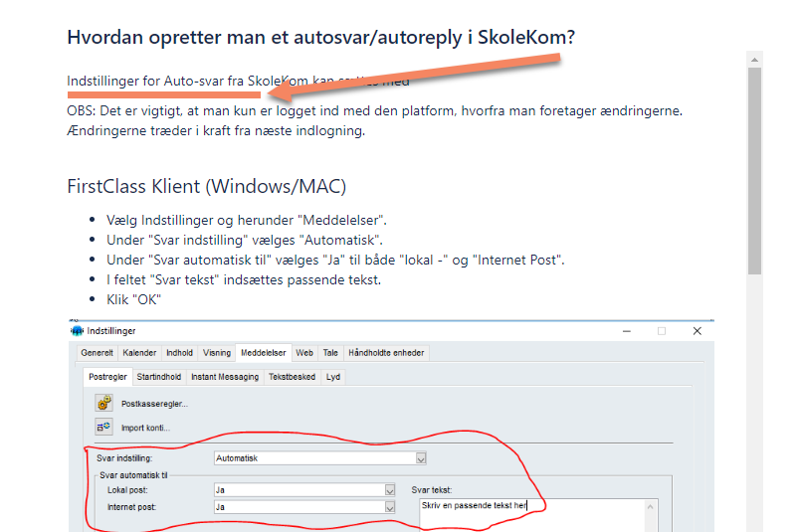The image size is (802, 532).
Task: Switch to the Instant Messaging sub-tab
Action: (225, 377)
